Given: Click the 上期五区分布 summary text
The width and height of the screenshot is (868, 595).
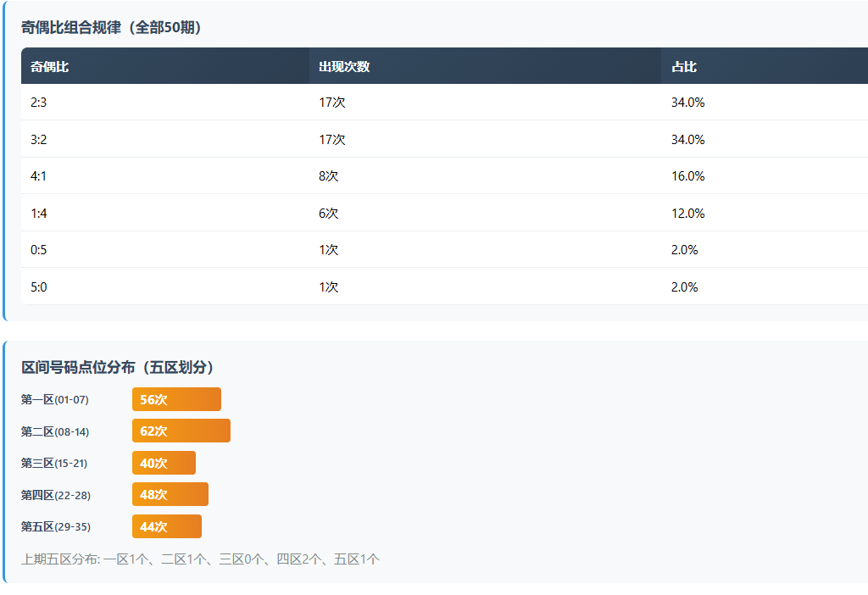Looking at the screenshot, I should pos(200,559).
